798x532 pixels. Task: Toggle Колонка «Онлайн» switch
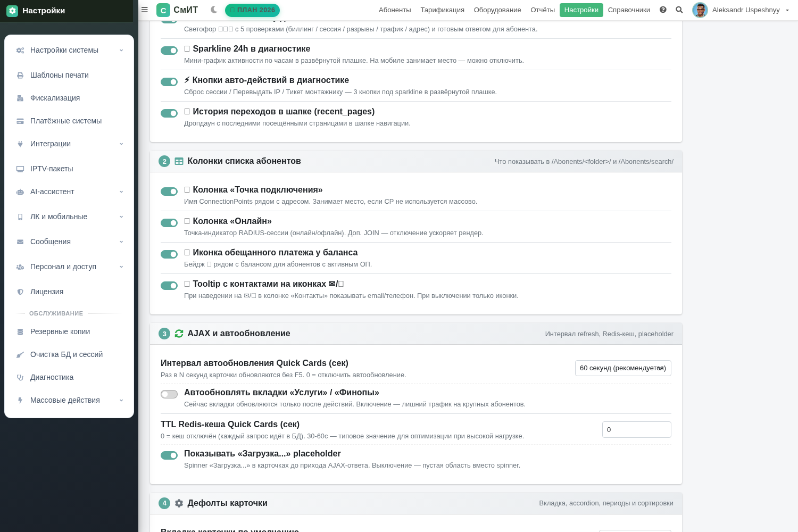pyautogui.click(x=169, y=223)
